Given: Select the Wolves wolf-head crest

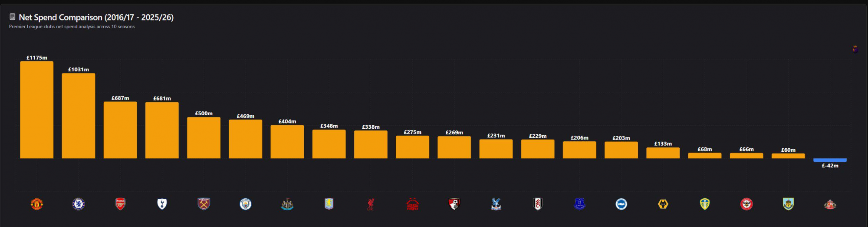Looking at the screenshot, I should click(663, 204).
